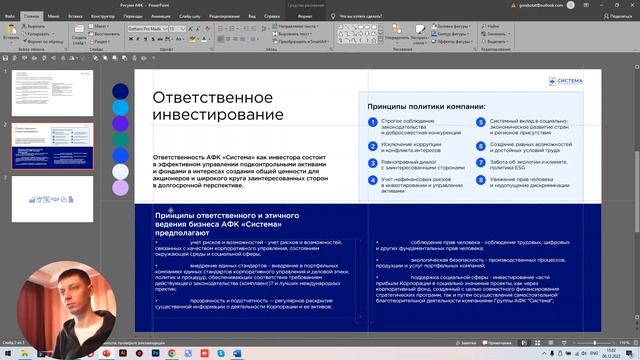Click the Find (Найти) magnifier button
The width and height of the screenshot is (640, 360).
(x=490, y=26)
